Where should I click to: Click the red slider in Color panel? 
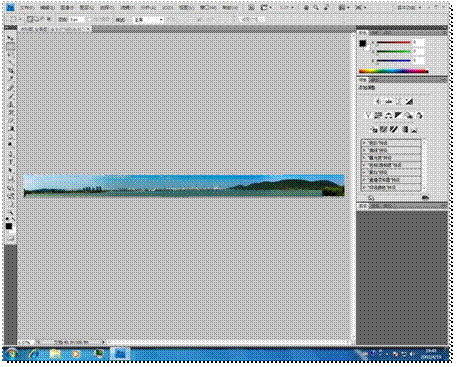[x=393, y=43]
